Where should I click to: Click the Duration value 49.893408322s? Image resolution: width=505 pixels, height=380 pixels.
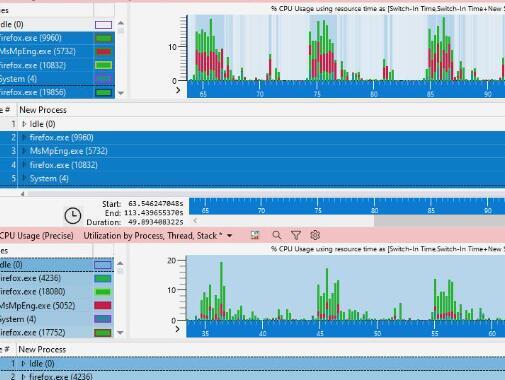156,222
